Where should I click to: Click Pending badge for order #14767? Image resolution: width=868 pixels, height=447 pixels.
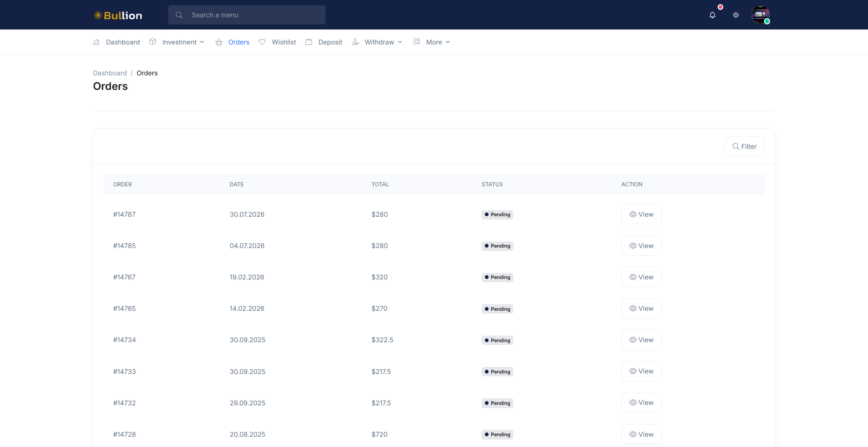coord(497,278)
